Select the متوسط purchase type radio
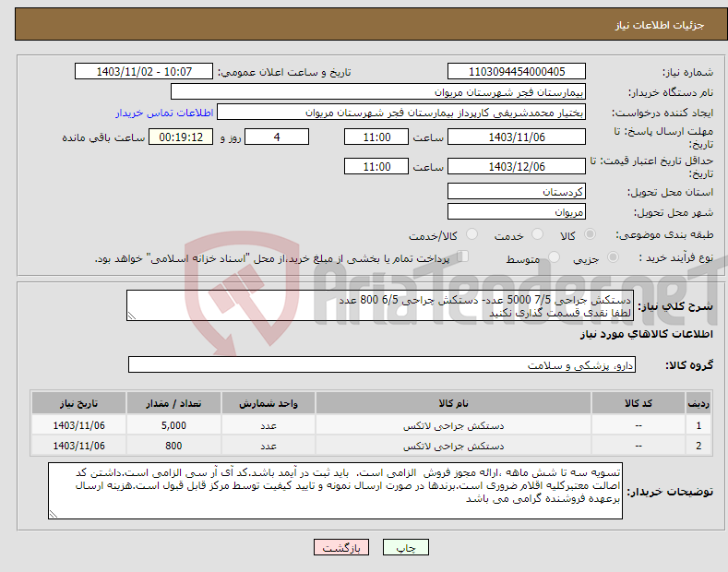Viewport: 728px width, 572px height. tap(554, 257)
